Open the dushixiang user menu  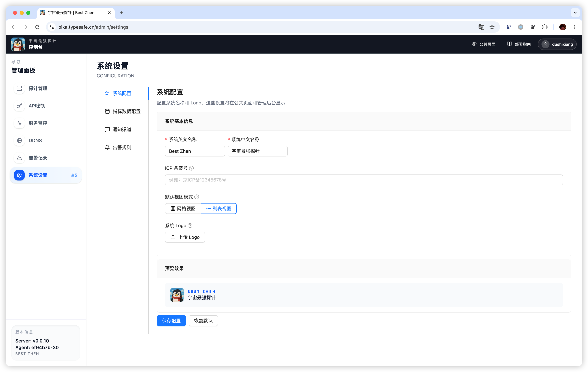tap(557, 44)
